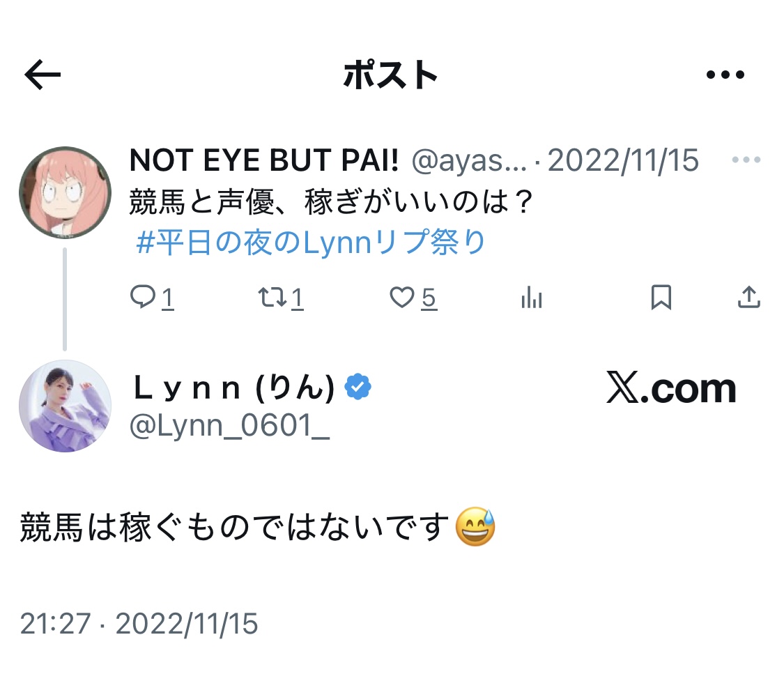Tap the blue verified badge icon
Viewport: 784px width, 674px height.
click(x=358, y=388)
